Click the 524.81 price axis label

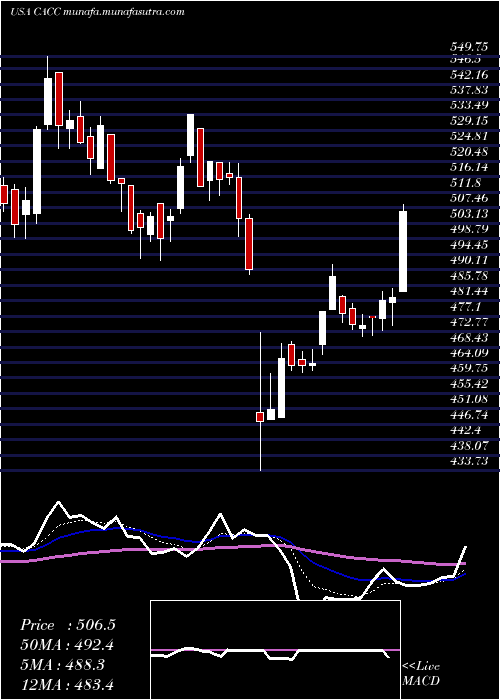(468, 137)
